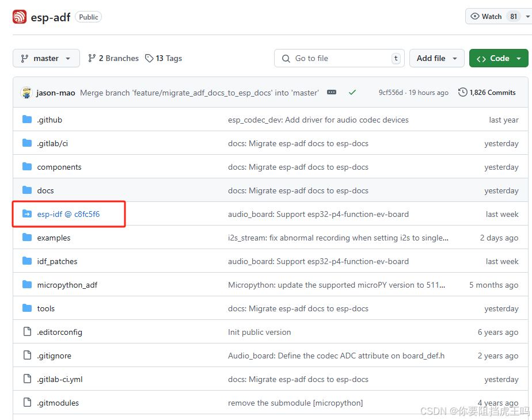Image resolution: width=532 pixels, height=420 pixels.
Task: Open the tools folder name
Action: [x=46, y=308]
